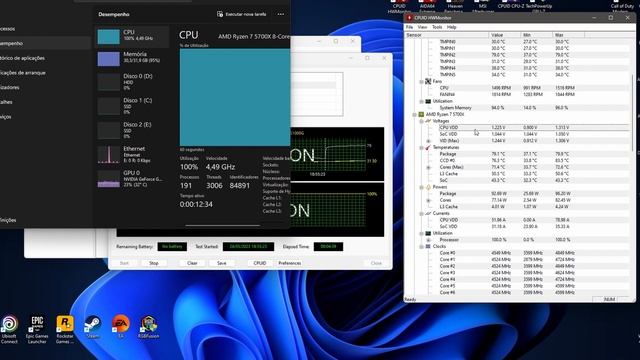
Task: Select the Core #0 clock row
Action: coord(533,253)
